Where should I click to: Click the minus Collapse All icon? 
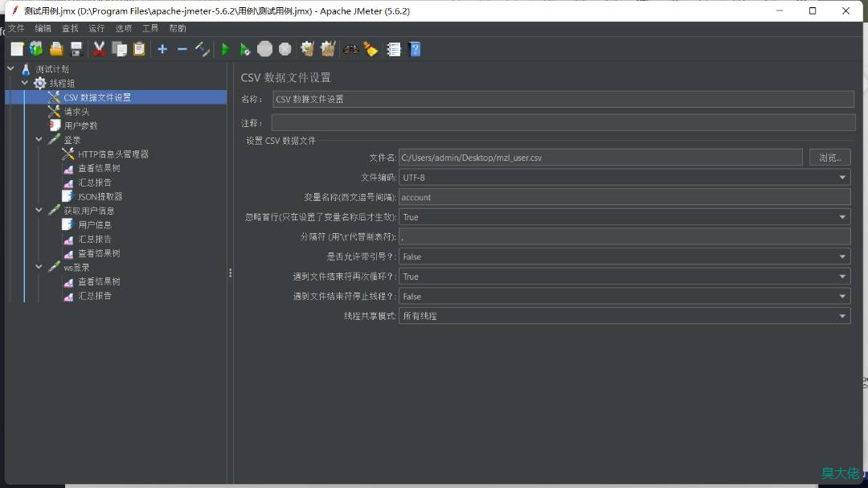tap(182, 49)
